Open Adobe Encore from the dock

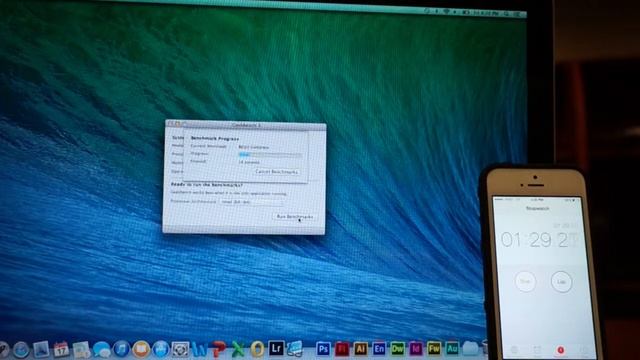379,349
